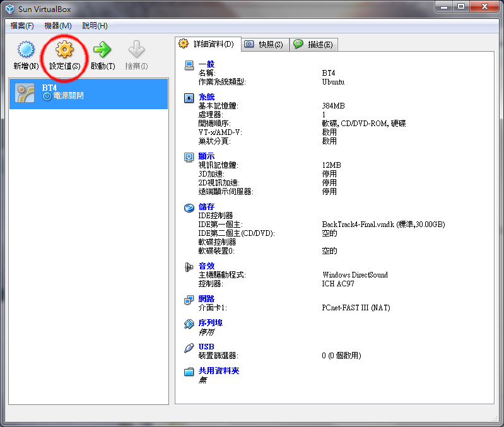This screenshot has height=427, width=504.
Task: Click the 共用資料夾 shared folder icon
Action: click(x=189, y=371)
